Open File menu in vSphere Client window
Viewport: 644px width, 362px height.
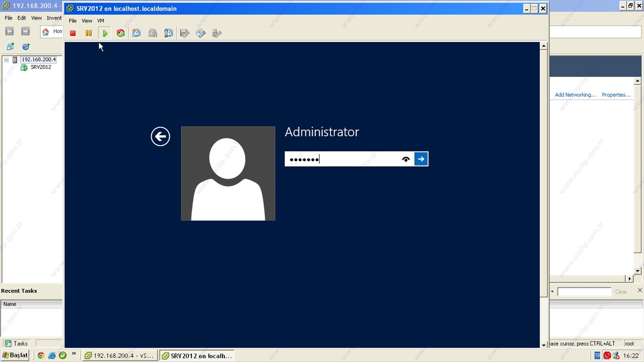[x=8, y=18]
